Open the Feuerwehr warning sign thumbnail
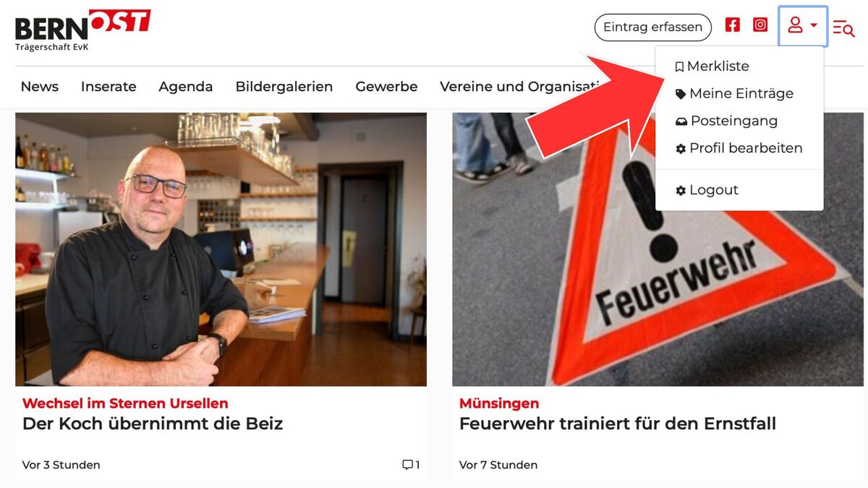Screen dimensions: 868x488 pyautogui.click(x=658, y=249)
